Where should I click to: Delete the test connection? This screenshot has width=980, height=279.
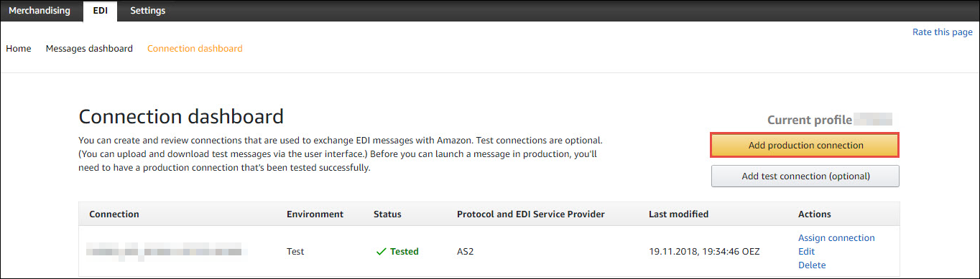pyautogui.click(x=812, y=265)
